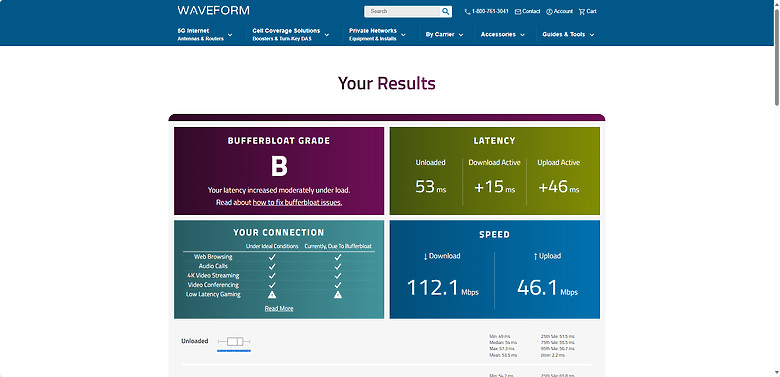Click the bufferbloat checkmark for Web Browsing
Screen dimensions: 780x377
coord(338,257)
